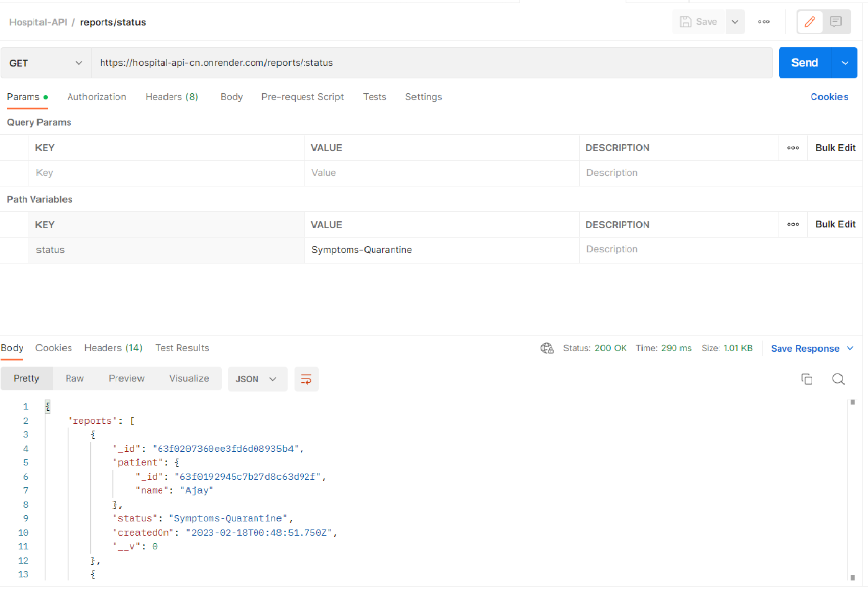The width and height of the screenshot is (868, 591).
Task: Expand the Save options dropdown arrow
Action: tap(735, 22)
